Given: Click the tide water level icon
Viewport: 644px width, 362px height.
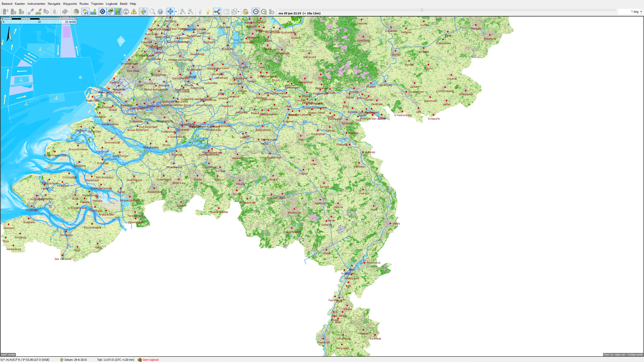Looking at the screenshot, I should pos(94,12).
